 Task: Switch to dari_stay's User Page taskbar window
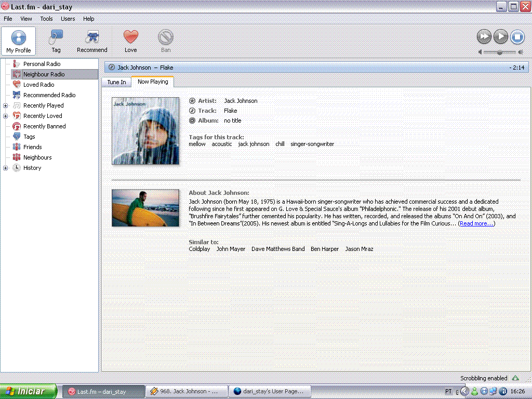[x=271, y=391]
